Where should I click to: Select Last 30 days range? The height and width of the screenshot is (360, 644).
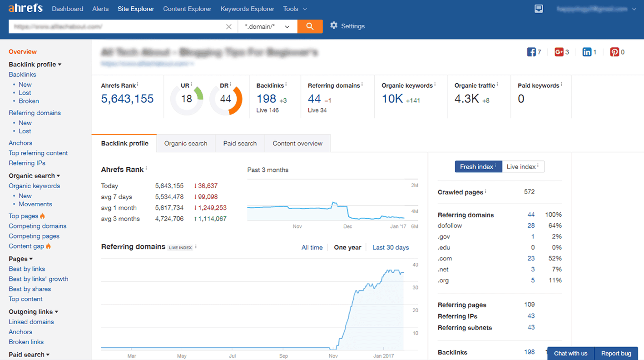tap(391, 248)
